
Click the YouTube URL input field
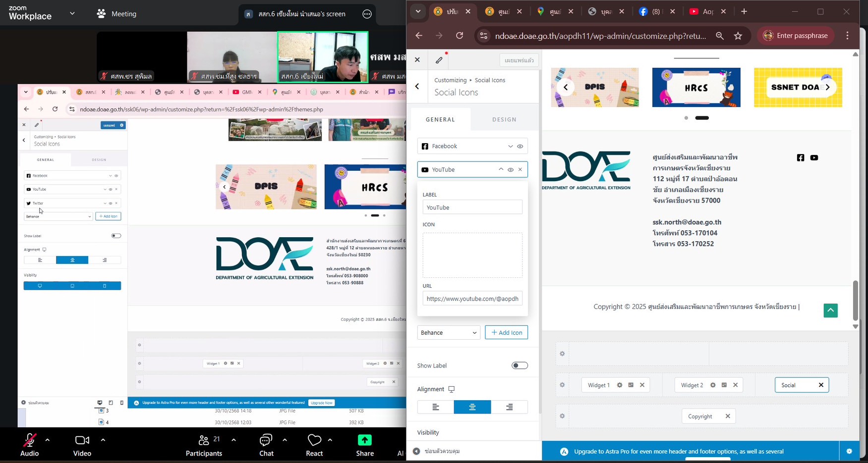(472, 299)
